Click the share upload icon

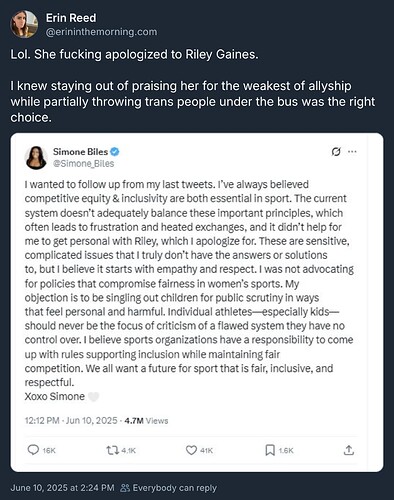(349, 450)
